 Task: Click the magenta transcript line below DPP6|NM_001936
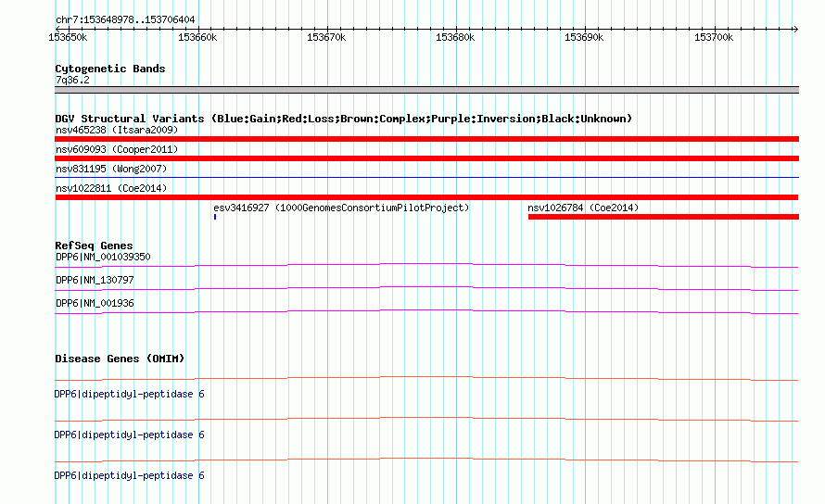point(426,311)
